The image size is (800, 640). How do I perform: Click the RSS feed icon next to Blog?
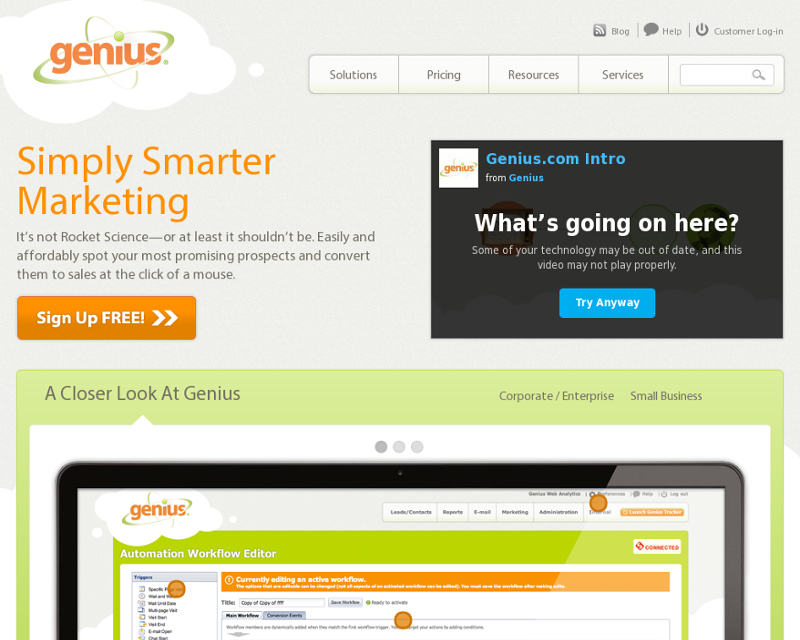pos(599,31)
